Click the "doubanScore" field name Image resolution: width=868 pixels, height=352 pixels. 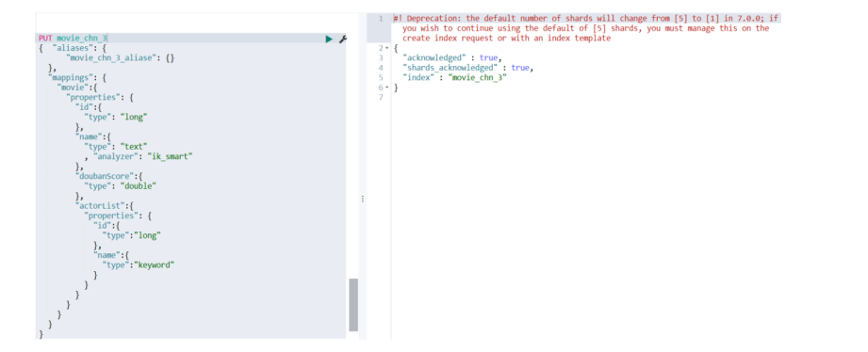[x=100, y=176]
